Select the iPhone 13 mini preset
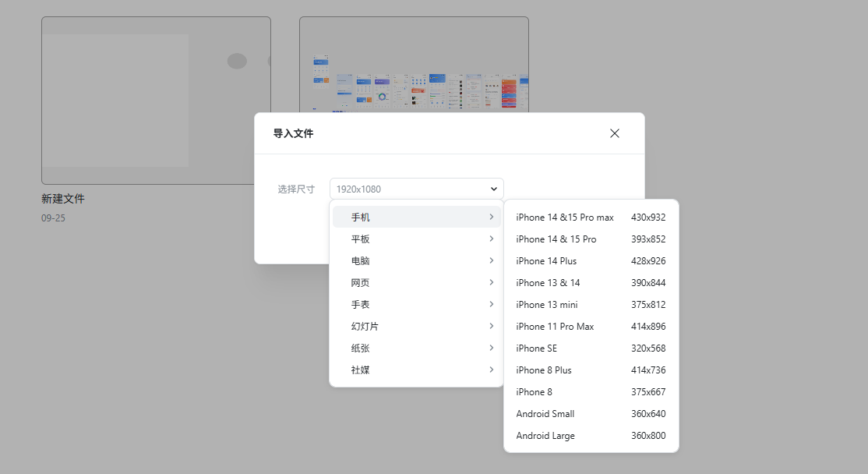This screenshot has height=474, width=868. 589,304
